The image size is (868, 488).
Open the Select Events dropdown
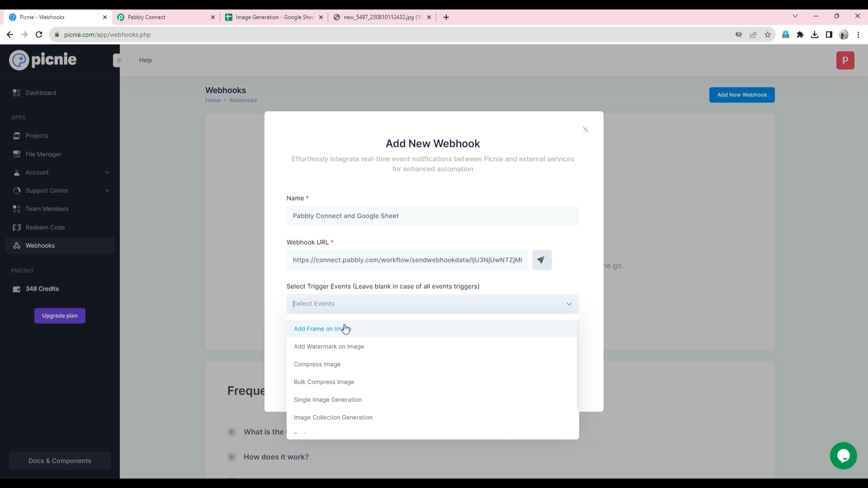tap(432, 304)
